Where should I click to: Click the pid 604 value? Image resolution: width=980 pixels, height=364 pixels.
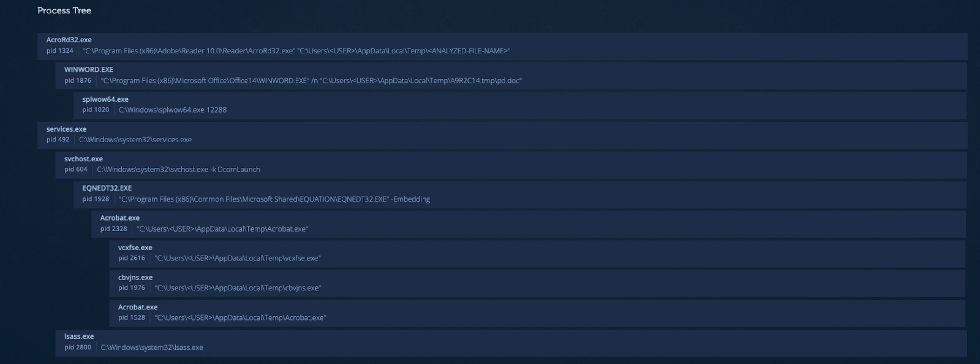(76, 169)
